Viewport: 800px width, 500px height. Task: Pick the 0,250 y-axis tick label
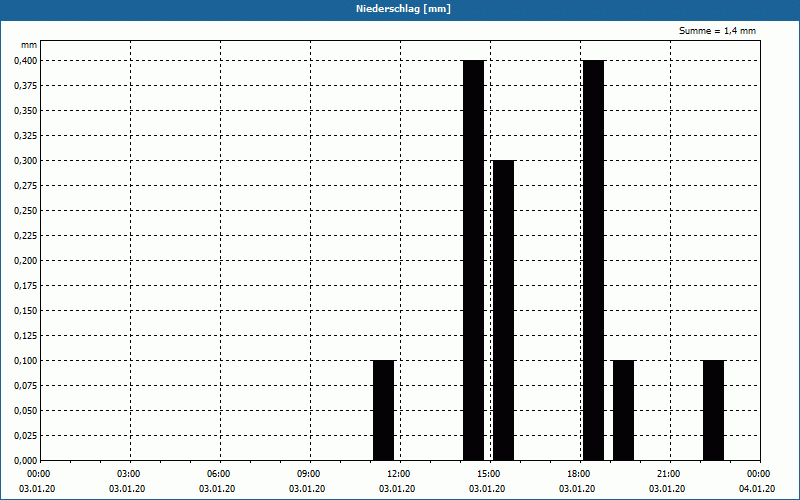(26, 211)
